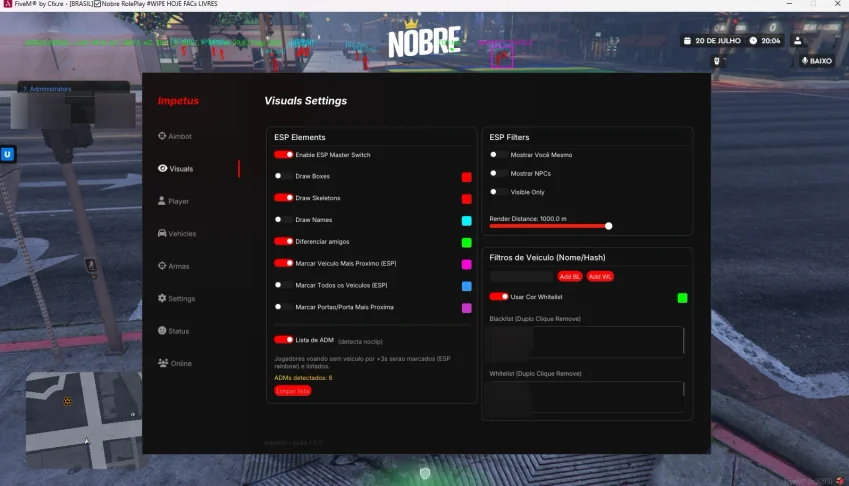849x486 pixels.
Task: Click the FiveM app icon in the title bar
Action: coord(7,4)
